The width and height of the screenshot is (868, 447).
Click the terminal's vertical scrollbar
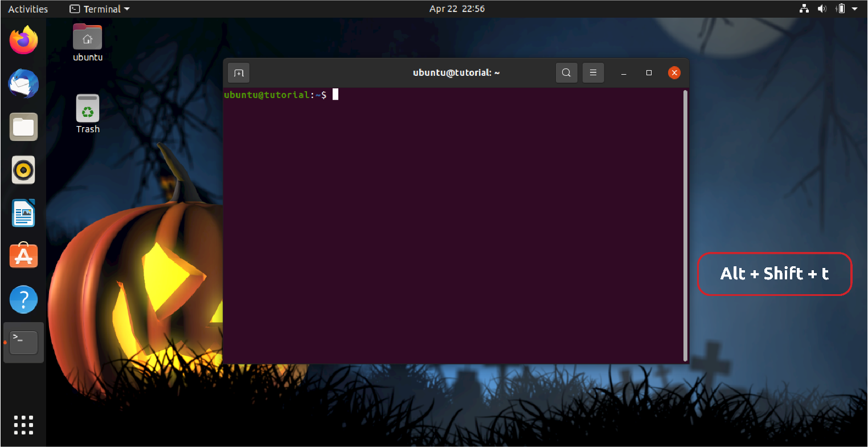click(x=685, y=225)
